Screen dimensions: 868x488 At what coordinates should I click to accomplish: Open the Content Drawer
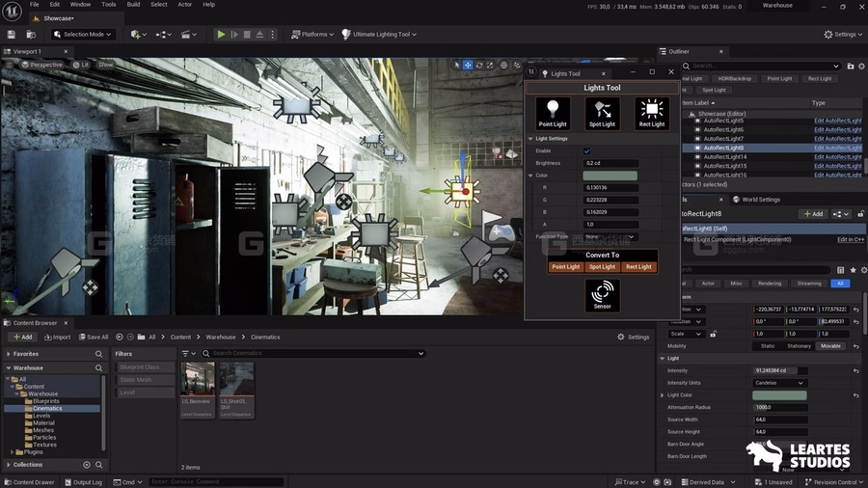pyautogui.click(x=29, y=482)
